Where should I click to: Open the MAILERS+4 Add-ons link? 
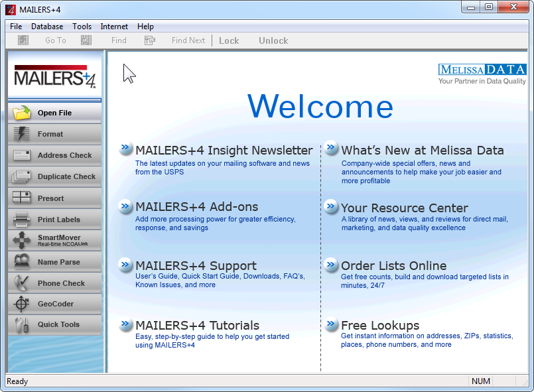[197, 207]
